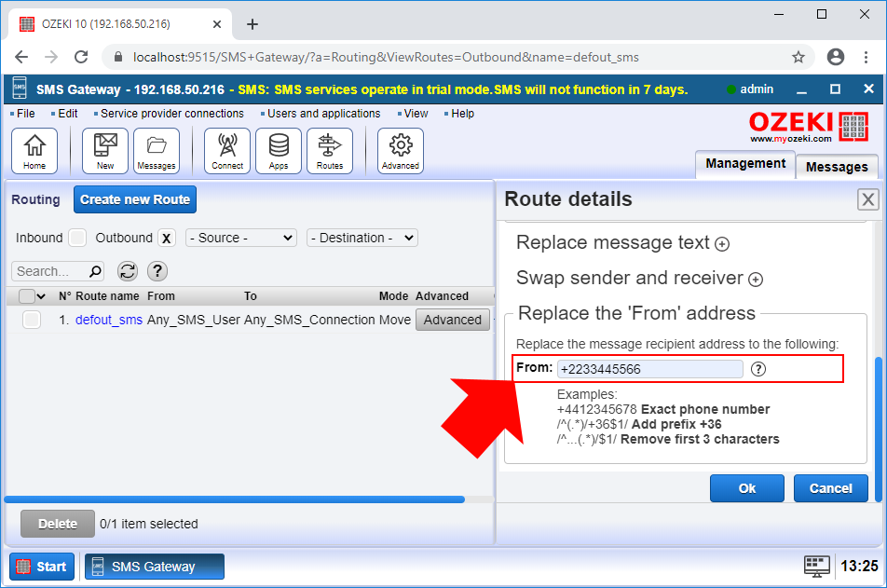Click the Route name column header
The height and width of the screenshot is (588, 887).
[x=107, y=296]
